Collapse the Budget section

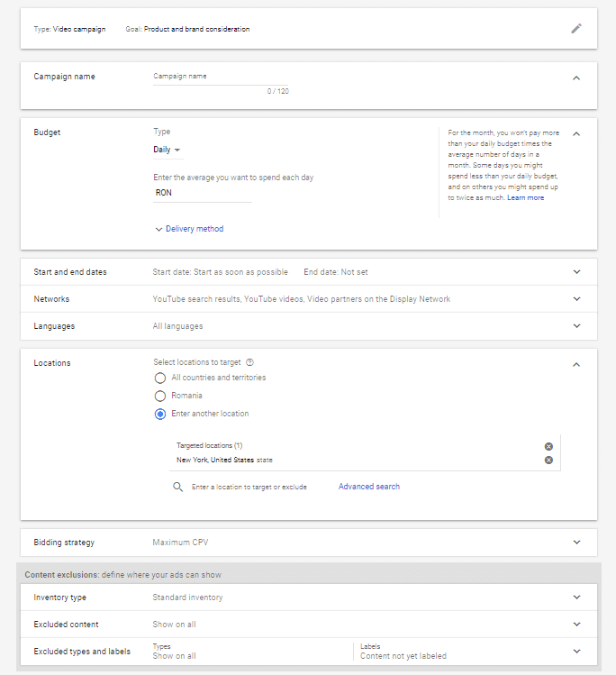point(576,134)
